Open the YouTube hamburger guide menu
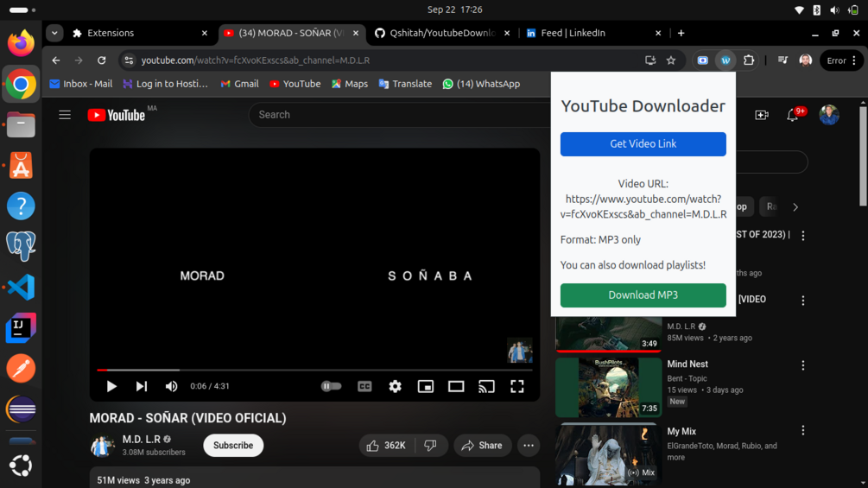The image size is (868, 488). point(65,115)
